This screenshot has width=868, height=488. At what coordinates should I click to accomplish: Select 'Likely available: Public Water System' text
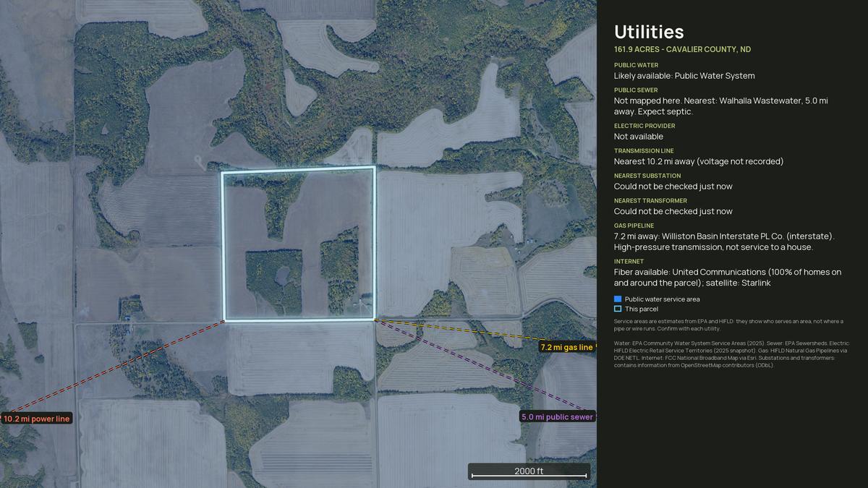coord(684,76)
